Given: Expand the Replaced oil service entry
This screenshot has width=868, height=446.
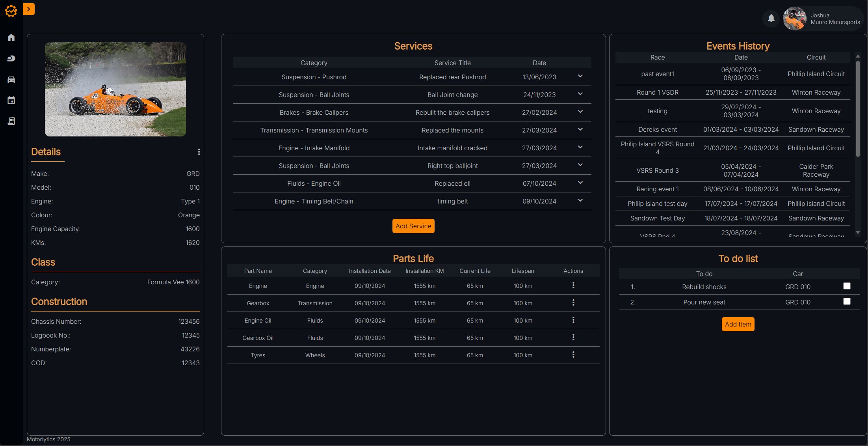Looking at the screenshot, I should pos(580,182).
